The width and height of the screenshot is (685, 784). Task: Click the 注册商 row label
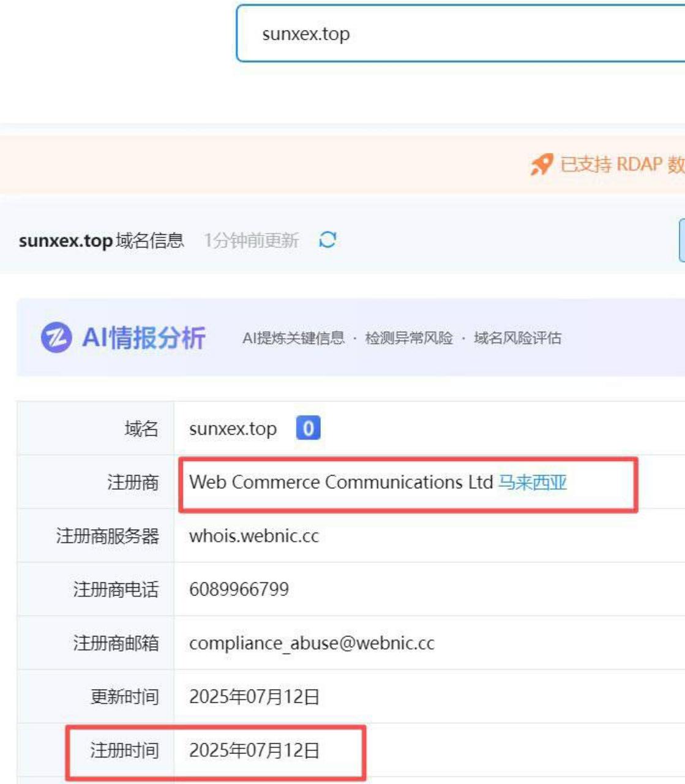click(133, 482)
